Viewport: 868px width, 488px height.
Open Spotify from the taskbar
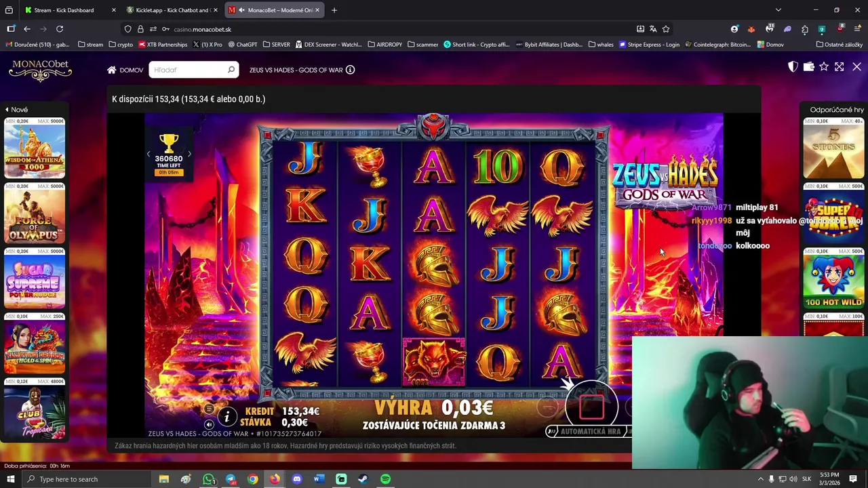[385, 479]
